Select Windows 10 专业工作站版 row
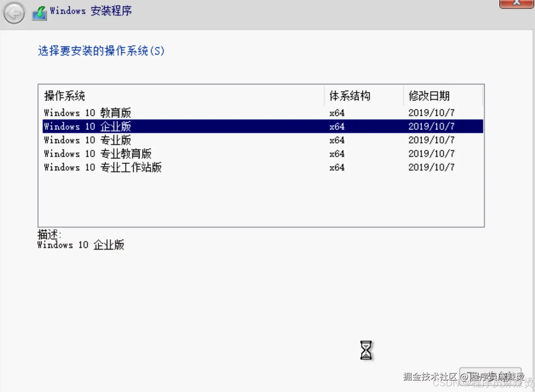This screenshot has height=392, width=535. pyautogui.click(x=263, y=167)
